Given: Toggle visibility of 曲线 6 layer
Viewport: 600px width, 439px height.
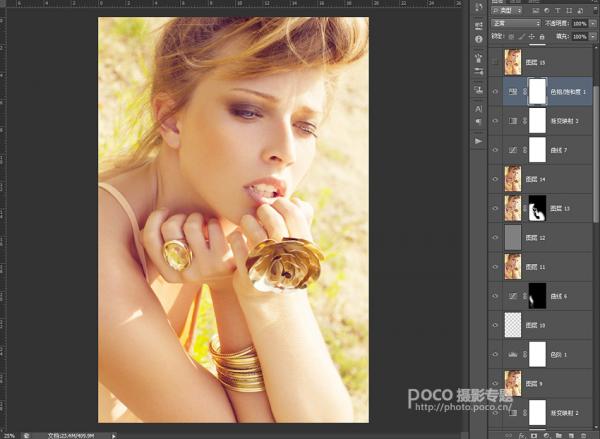Looking at the screenshot, I should tap(495, 296).
